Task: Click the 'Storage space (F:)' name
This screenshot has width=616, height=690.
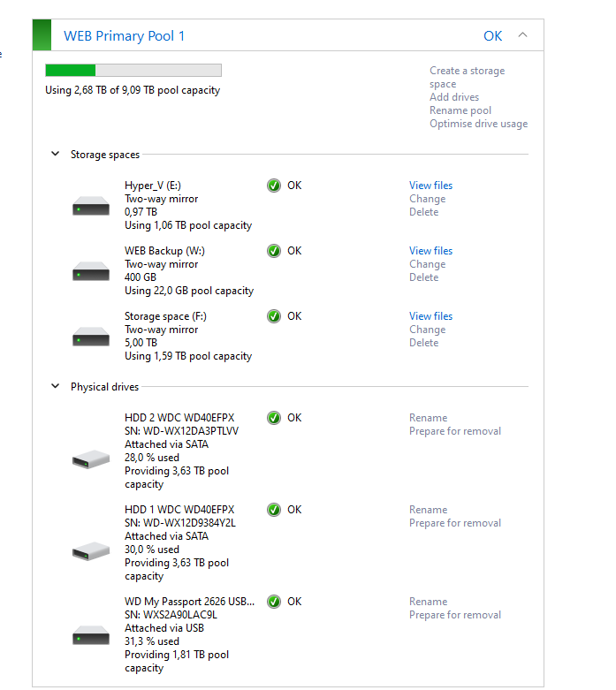Action: pos(165,316)
